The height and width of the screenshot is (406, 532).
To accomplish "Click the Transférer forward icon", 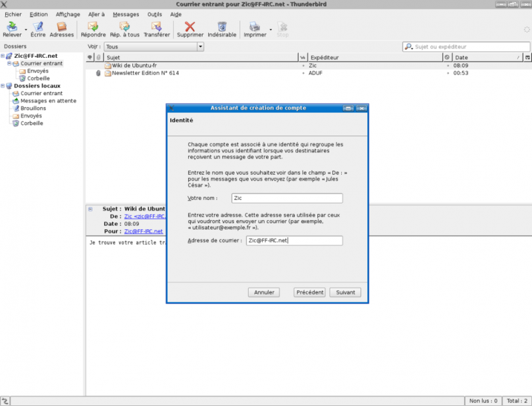I will click(x=156, y=27).
